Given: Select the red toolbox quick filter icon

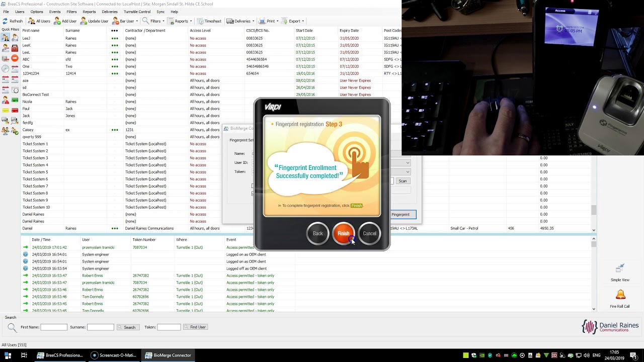Looking at the screenshot, I should click(15, 48).
